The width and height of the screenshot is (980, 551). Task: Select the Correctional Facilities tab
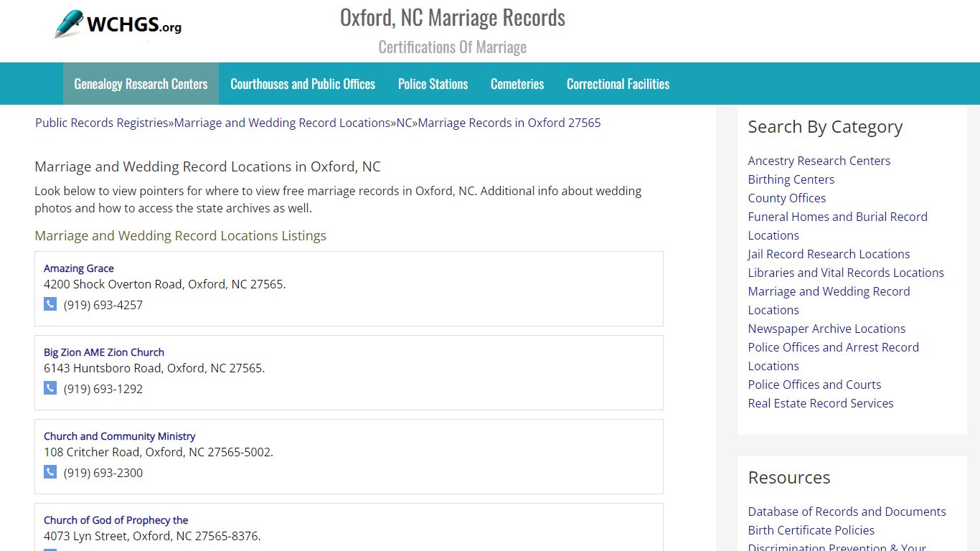coord(618,84)
